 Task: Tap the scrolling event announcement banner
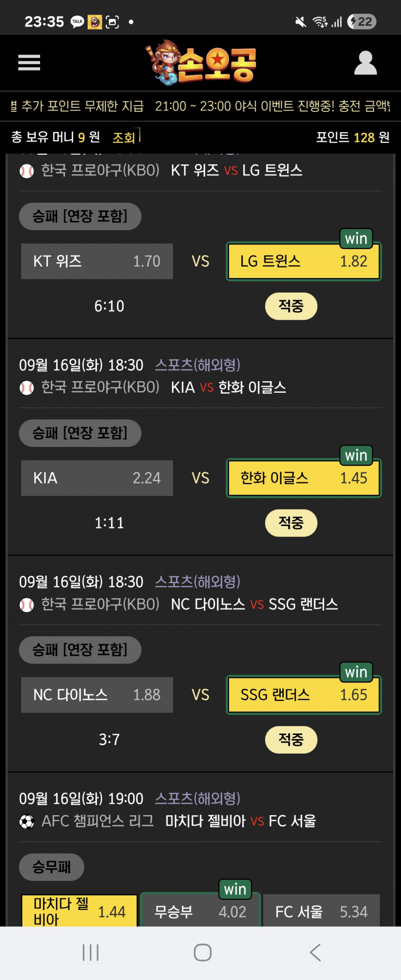(x=200, y=106)
